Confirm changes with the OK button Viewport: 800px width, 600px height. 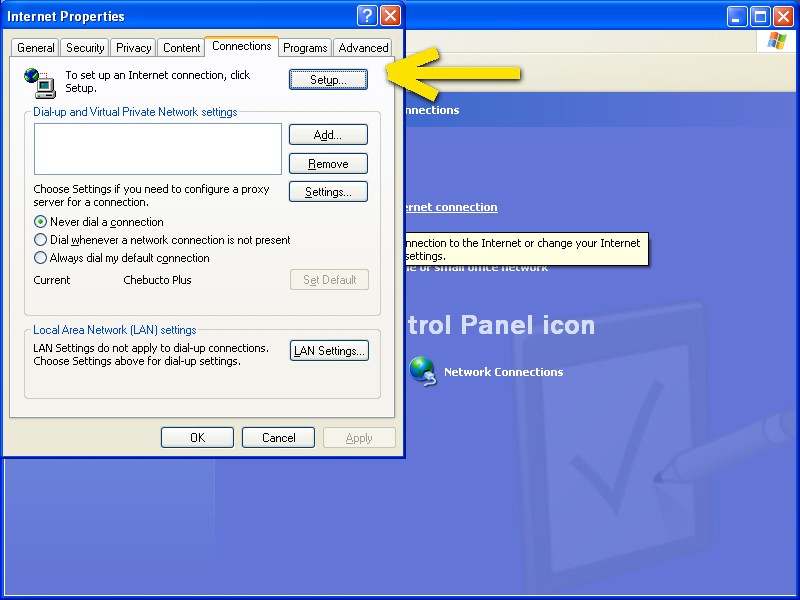197,437
